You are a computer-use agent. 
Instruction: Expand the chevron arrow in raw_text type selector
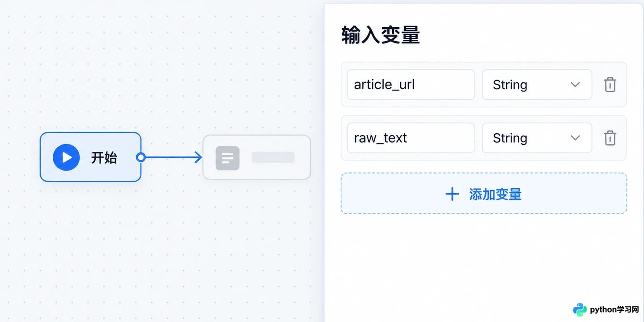click(575, 138)
